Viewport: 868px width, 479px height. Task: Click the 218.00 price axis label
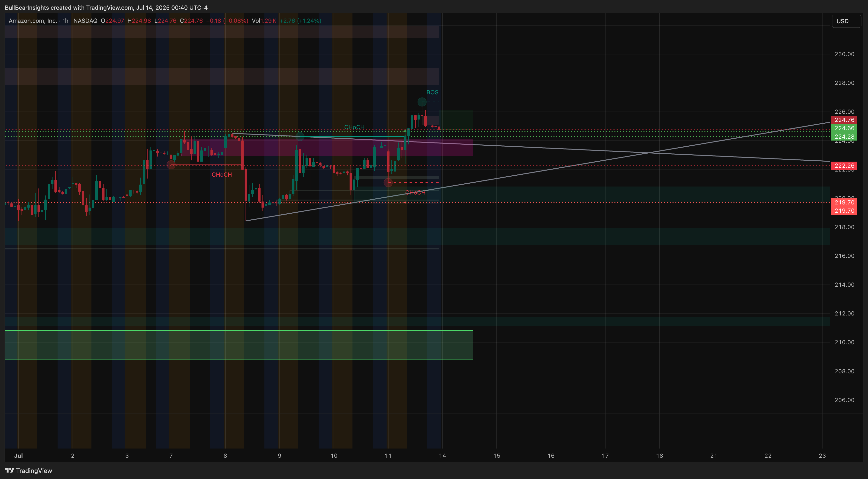coord(844,227)
